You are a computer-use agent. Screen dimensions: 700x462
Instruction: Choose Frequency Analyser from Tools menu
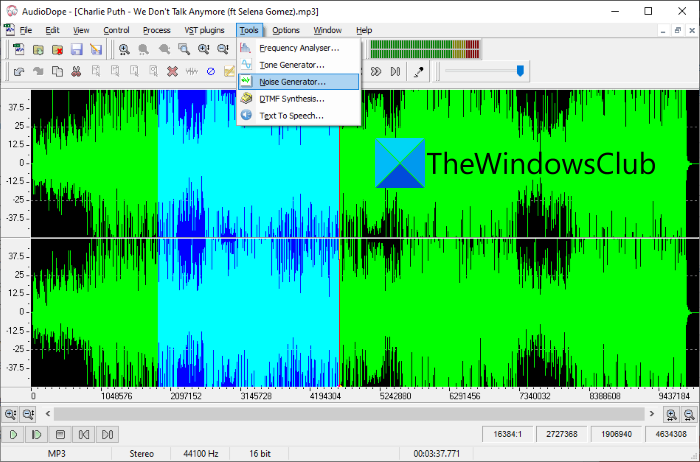(x=298, y=48)
